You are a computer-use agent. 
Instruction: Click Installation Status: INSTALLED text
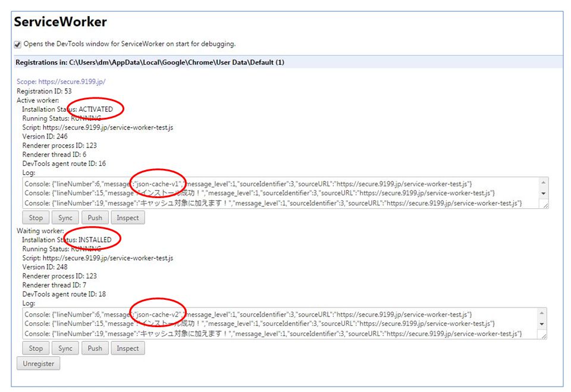click(67, 240)
